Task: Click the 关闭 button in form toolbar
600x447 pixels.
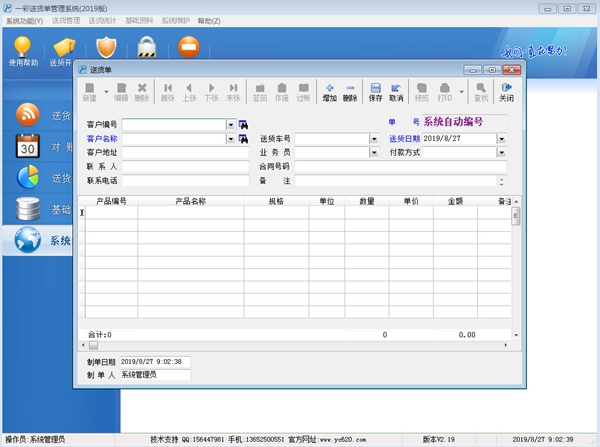Action: tap(506, 89)
